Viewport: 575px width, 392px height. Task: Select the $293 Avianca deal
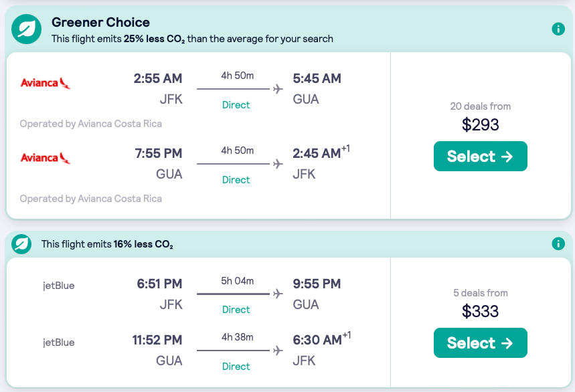click(x=480, y=157)
